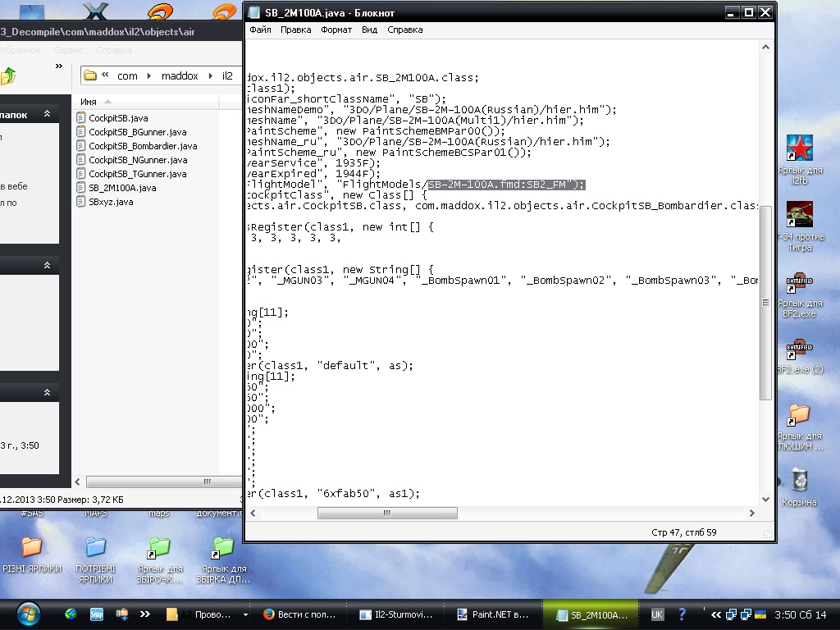Image resolution: width=840 pixels, height=630 pixels.
Task: Click Стр 47, стлб 59 status bar
Action: (x=683, y=532)
